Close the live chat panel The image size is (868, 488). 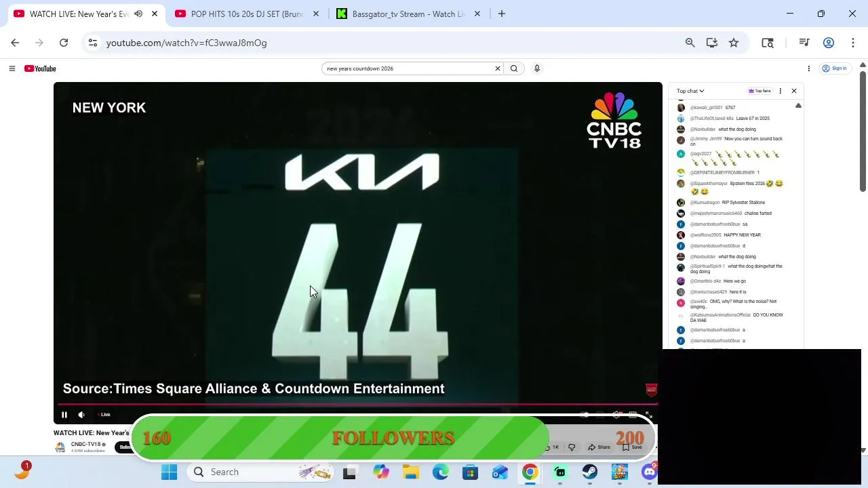point(794,91)
